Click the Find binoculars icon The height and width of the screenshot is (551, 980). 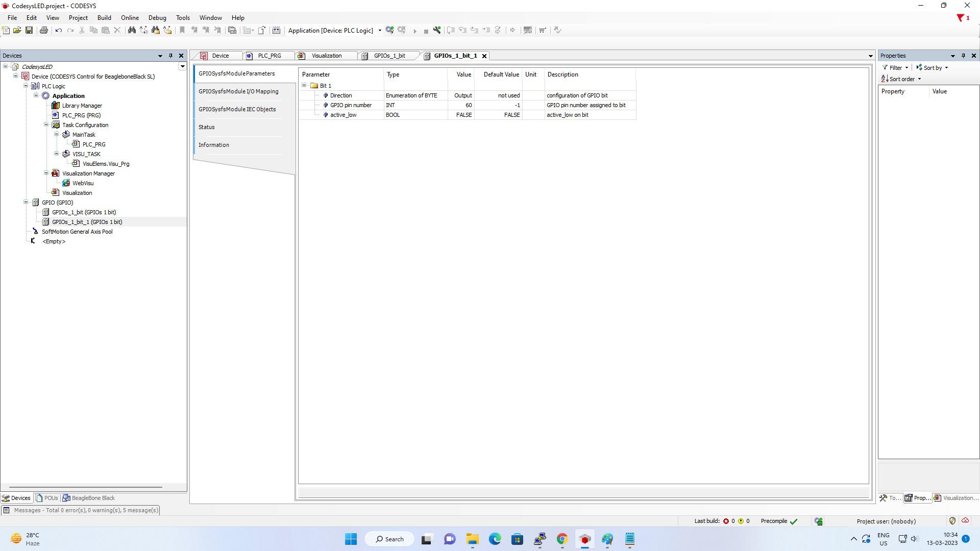coord(132,30)
